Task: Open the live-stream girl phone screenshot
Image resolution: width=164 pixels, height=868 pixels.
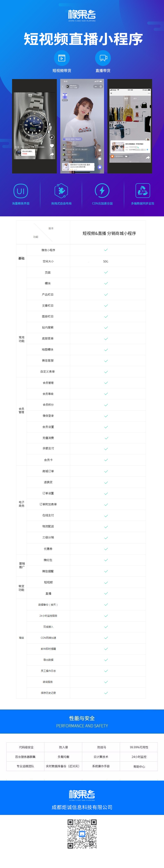Action: 82,126
